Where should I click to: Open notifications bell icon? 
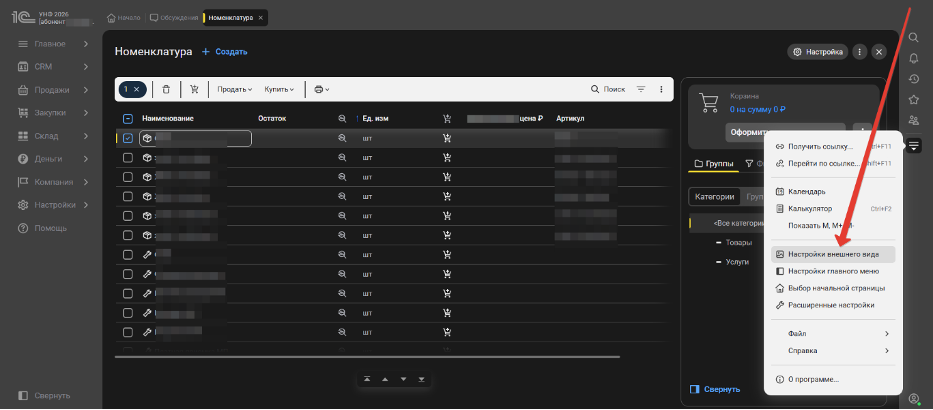click(913, 57)
